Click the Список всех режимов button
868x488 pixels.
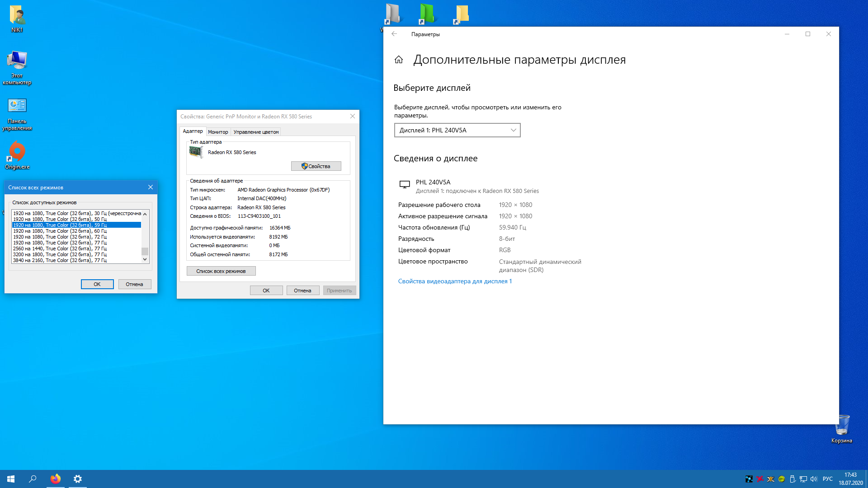pyautogui.click(x=221, y=271)
